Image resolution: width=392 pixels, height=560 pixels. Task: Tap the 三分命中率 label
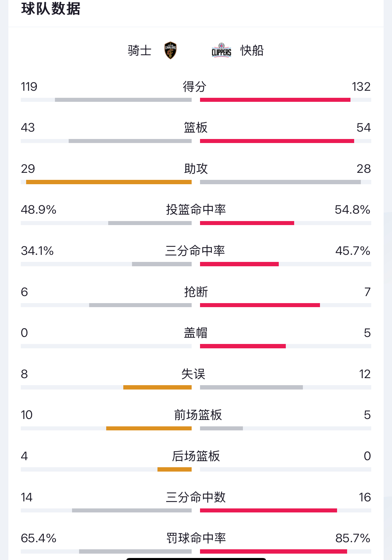pos(195,251)
